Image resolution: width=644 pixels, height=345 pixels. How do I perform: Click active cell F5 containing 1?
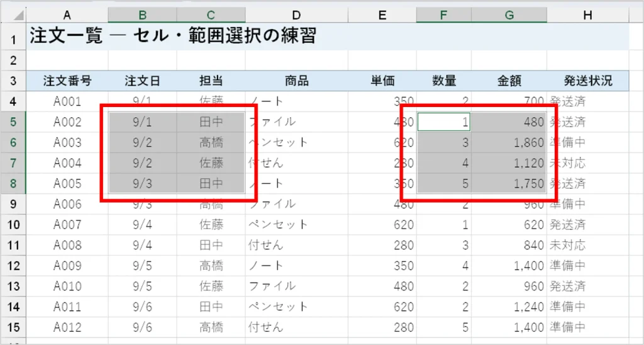444,122
